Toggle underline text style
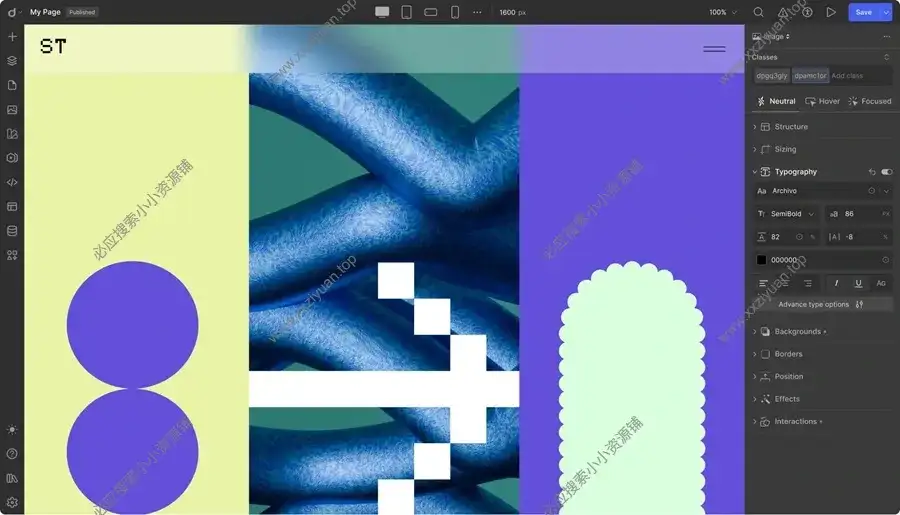900x515 pixels. point(858,283)
